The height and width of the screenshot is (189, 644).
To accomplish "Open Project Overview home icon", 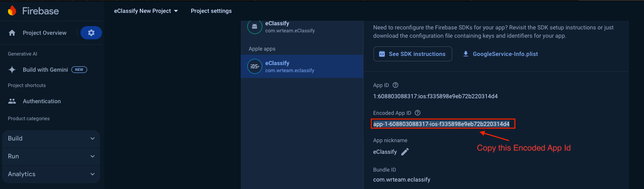I will (12, 33).
